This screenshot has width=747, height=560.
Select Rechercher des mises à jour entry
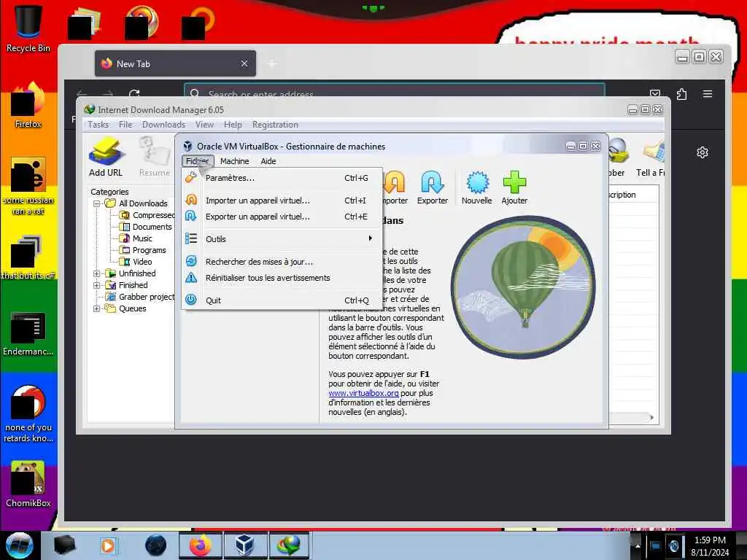pos(282,262)
